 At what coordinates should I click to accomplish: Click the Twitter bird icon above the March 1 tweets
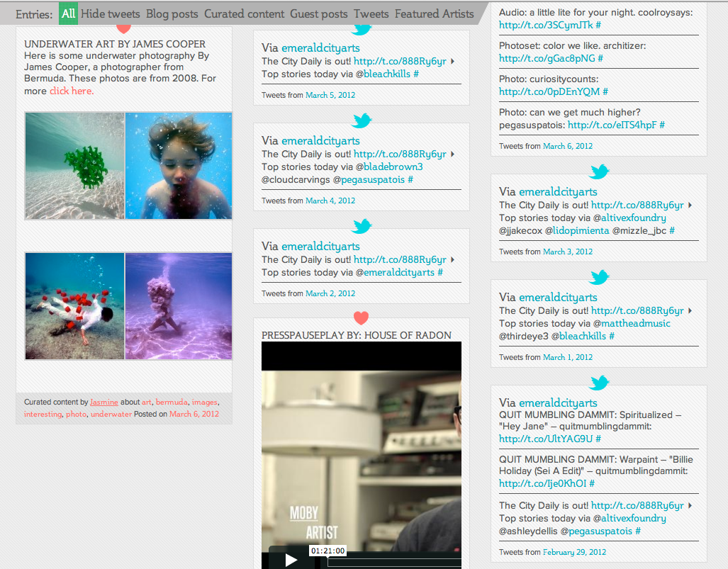tap(600, 277)
